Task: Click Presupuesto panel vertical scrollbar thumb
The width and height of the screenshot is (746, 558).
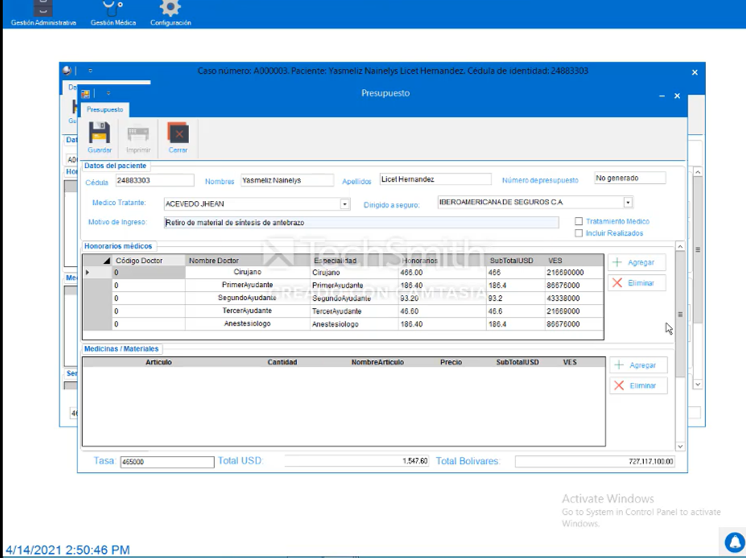Action: (680, 314)
